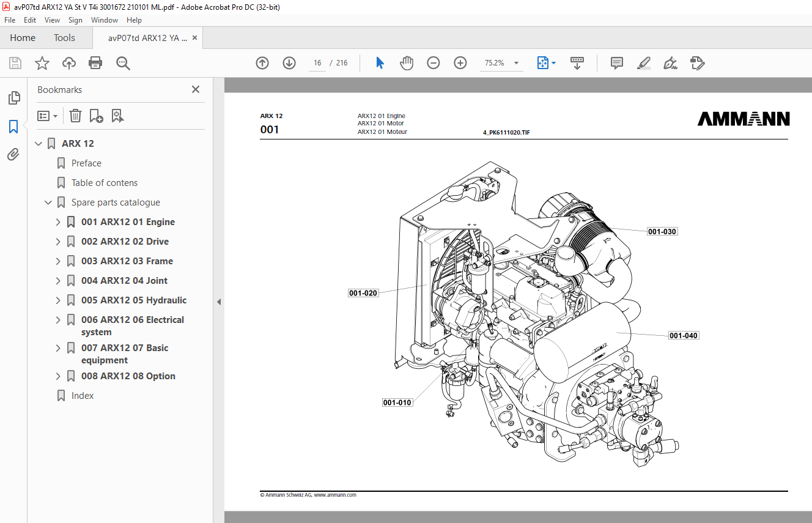This screenshot has width=812, height=523.
Task: Open the Sign document pen icon
Action: 670,63
